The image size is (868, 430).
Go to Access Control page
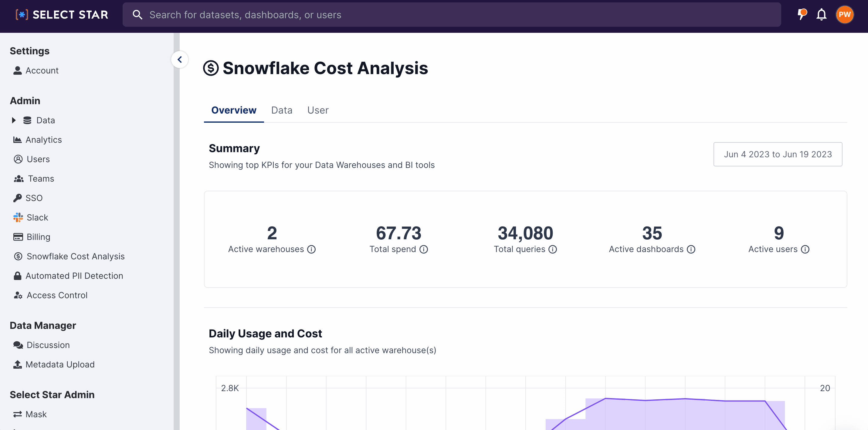[x=57, y=295]
